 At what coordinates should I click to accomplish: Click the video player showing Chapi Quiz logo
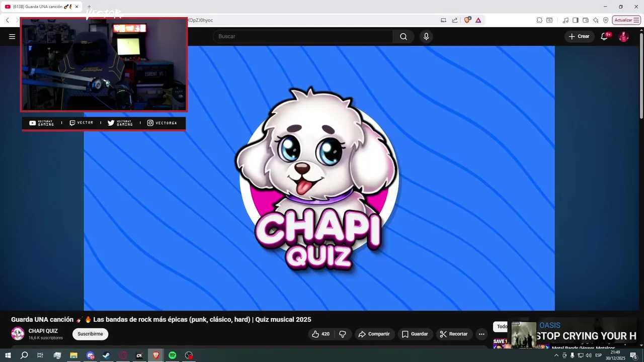pos(319,178)
